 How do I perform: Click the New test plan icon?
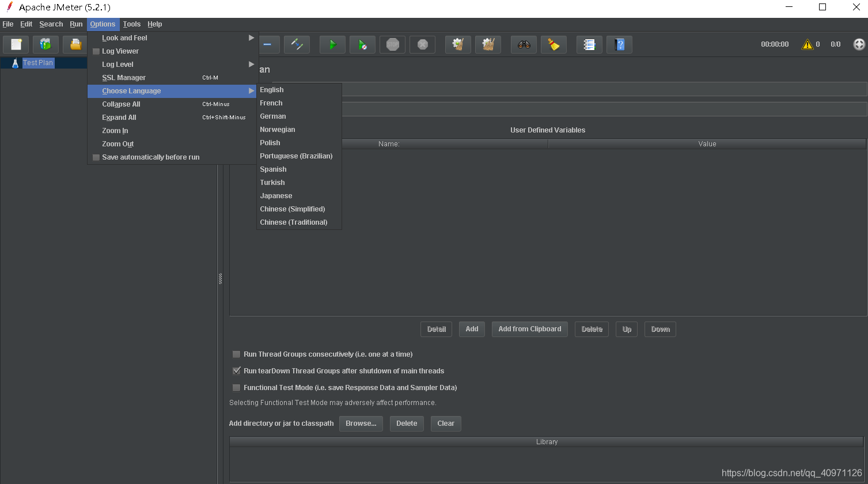(x=16, y=44)
